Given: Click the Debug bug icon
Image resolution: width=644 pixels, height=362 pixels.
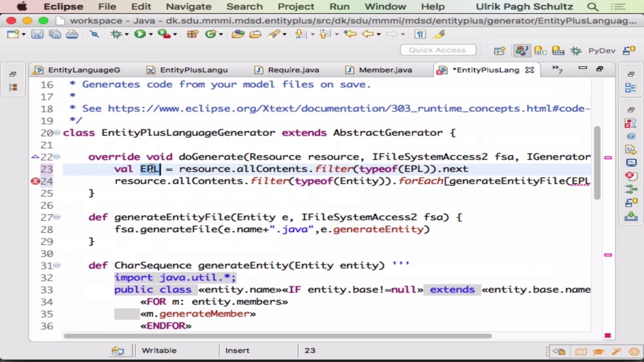Looking at the screenshot, I should 116,34.
